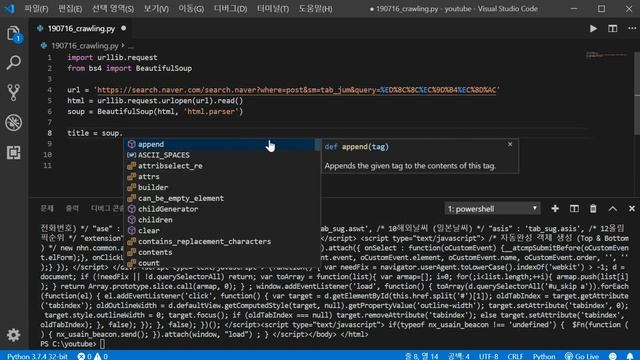Select clear suggestion
This screenshot has height=360, width=640.
point(220,231)
